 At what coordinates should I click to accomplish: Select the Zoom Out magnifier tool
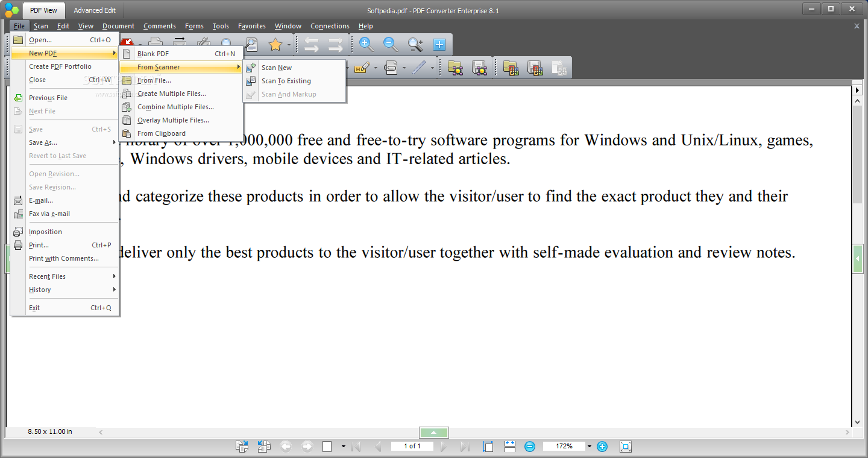point(391,44)
